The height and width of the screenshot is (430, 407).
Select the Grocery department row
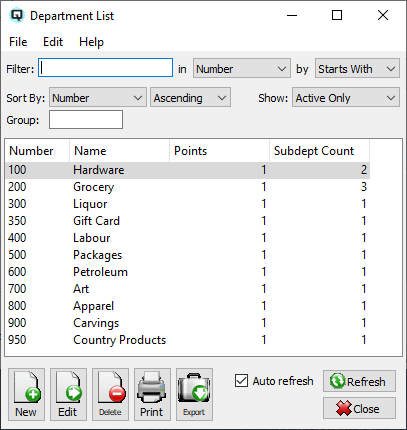click(187, 187)
